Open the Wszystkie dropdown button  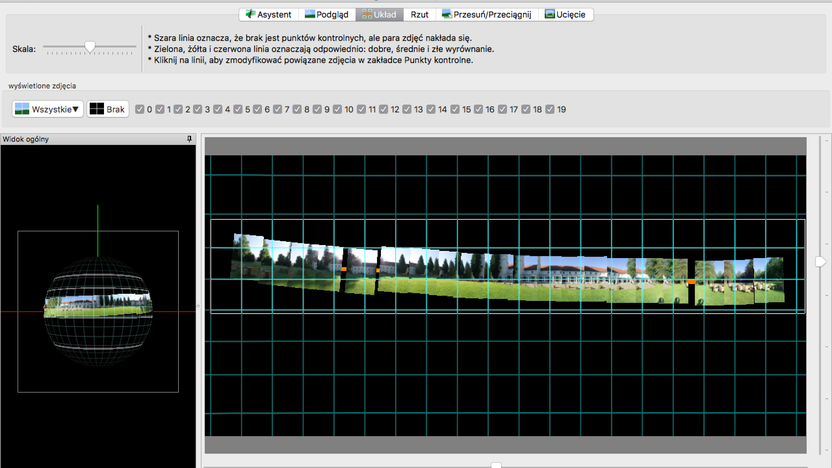click(x=48, y=109)
